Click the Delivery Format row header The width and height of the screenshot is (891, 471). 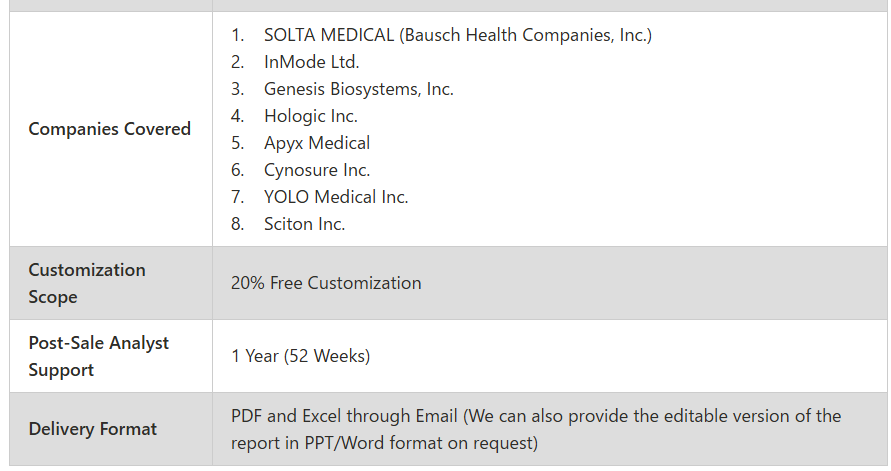click(x=93, y=429)
